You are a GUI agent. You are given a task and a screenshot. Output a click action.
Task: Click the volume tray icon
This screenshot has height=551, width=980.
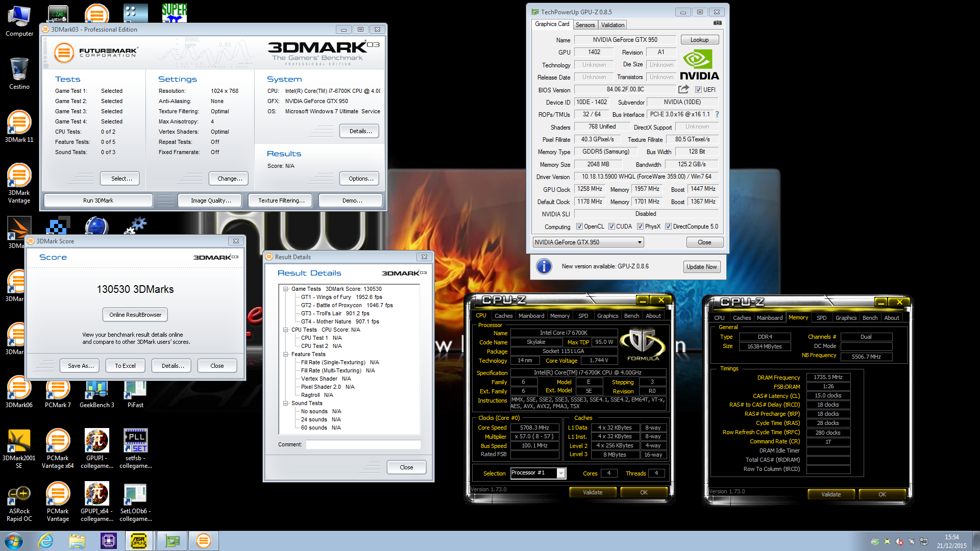899,542
